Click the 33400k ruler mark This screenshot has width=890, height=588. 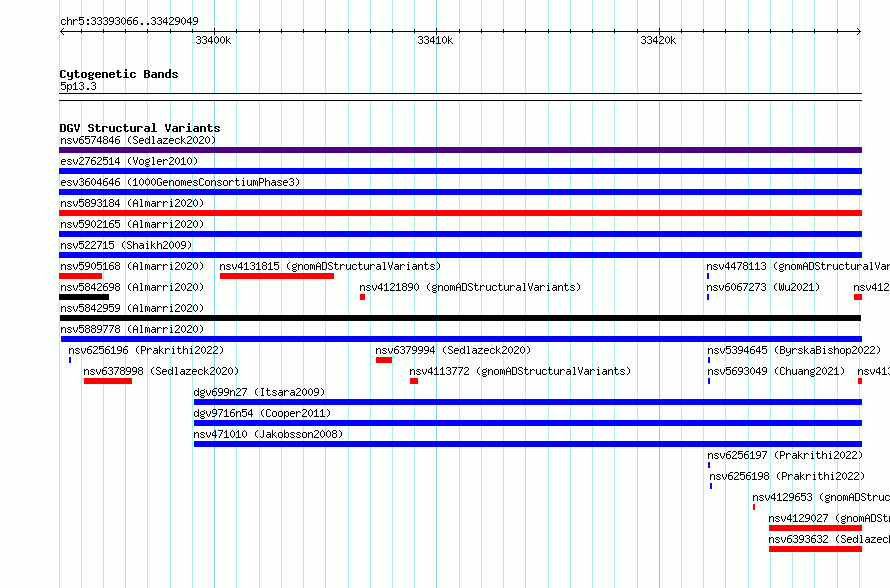point(213,40)
